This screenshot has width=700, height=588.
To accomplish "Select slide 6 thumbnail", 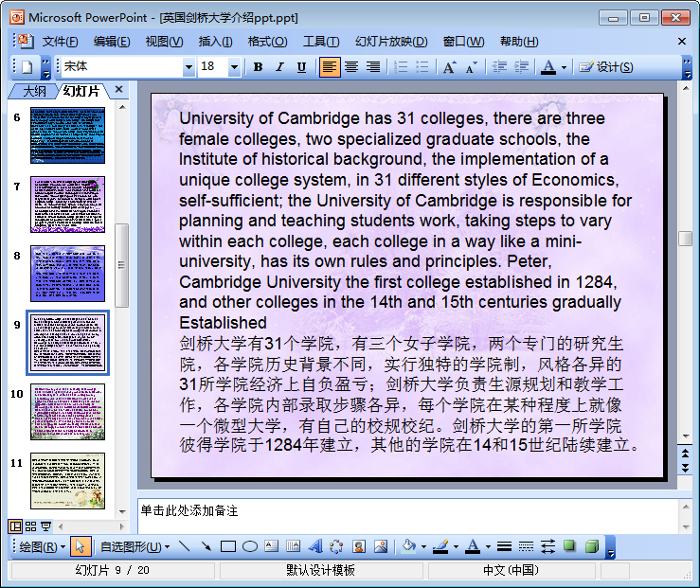I will (x=68, y=135).
